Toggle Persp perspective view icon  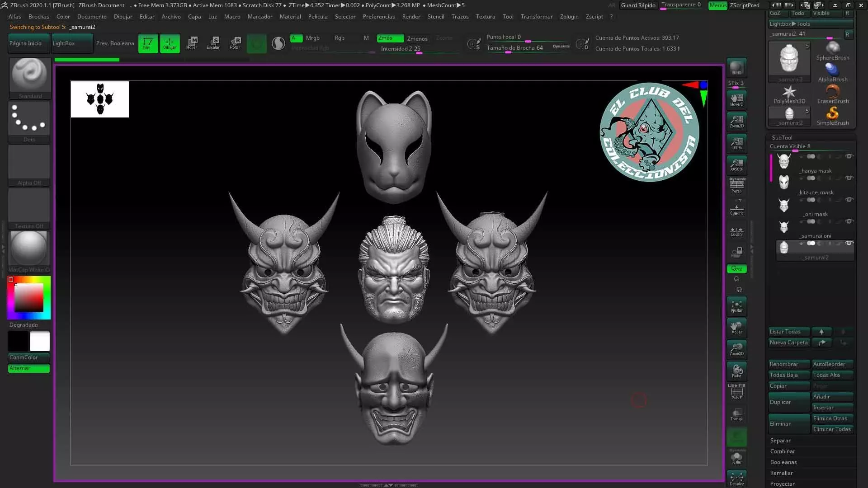pyautogui.click(x=736, y=185)
